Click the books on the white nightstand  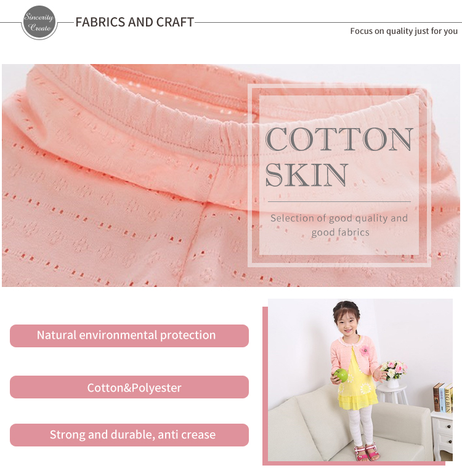pyautogui.click(x=443, y=398)
